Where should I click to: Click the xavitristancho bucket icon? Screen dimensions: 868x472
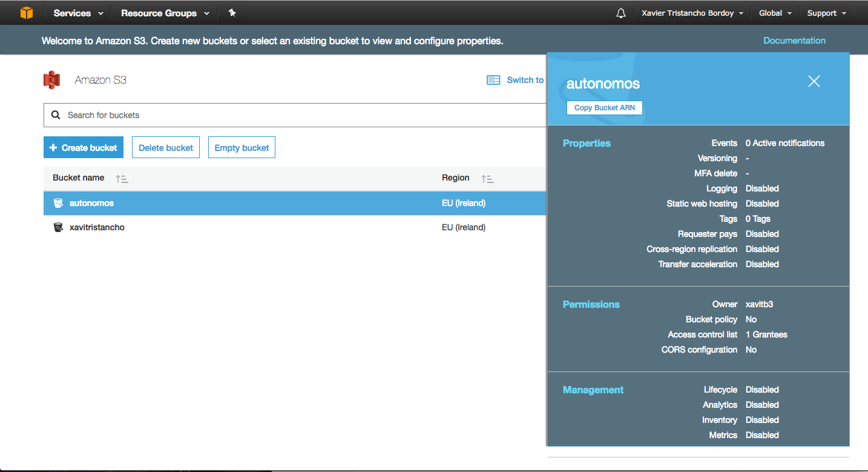58,227
